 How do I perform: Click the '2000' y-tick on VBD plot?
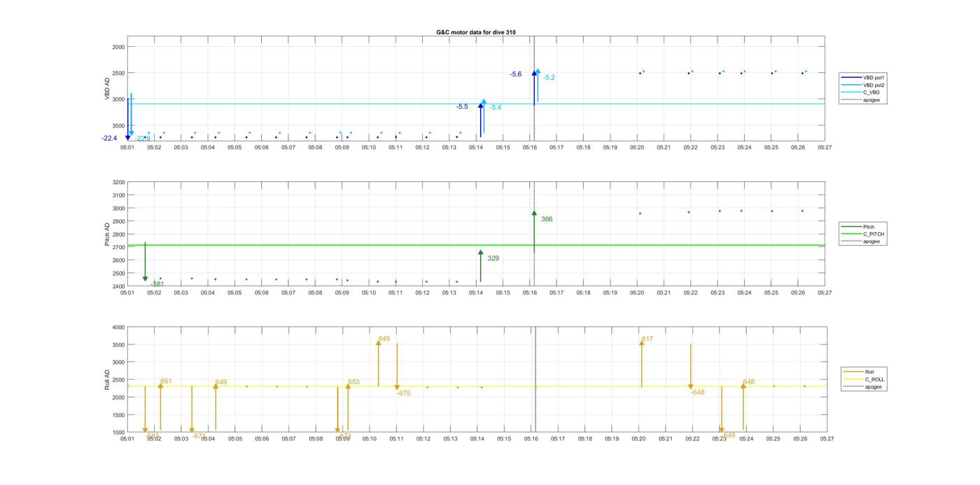pyautogui.click(x=118, y=47)
